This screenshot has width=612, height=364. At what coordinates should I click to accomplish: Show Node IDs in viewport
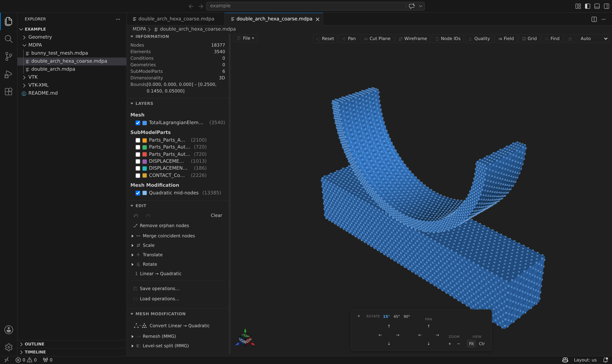pyautogui.click(x=448, y=39)
